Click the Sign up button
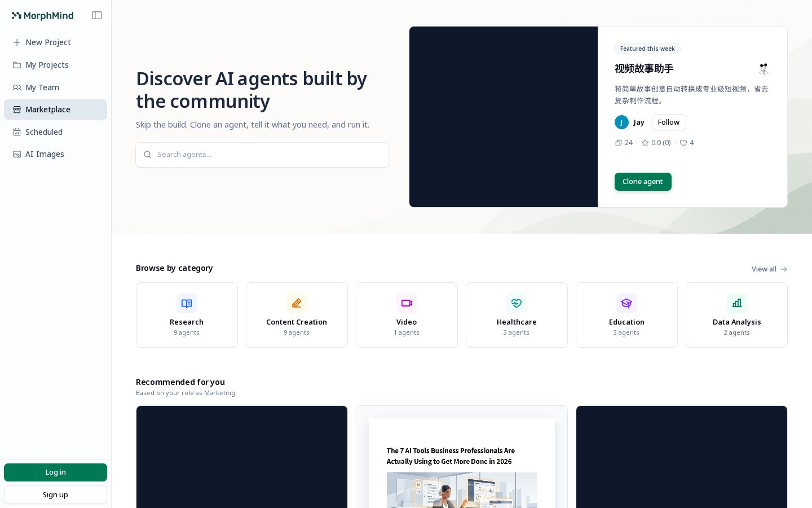Viewport: 812px width, 508px height. 55,495
